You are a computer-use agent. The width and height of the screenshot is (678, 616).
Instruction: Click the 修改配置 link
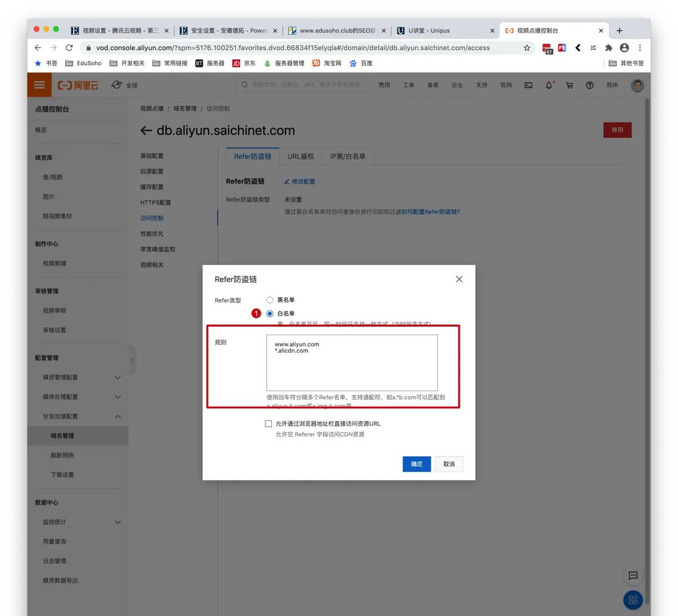click(x=304, y=182)
